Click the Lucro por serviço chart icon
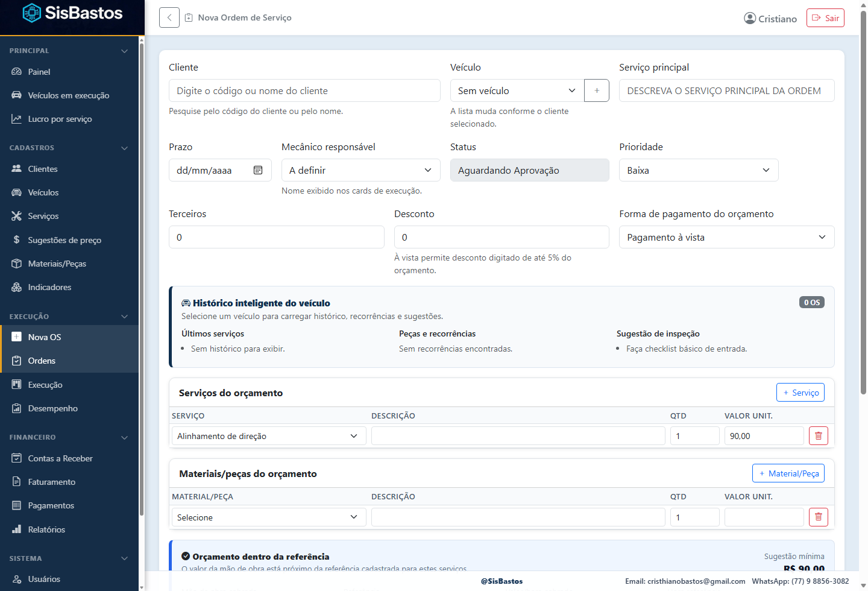The width and height of the screenshot is (868, 591). click(x=16, y=119)
